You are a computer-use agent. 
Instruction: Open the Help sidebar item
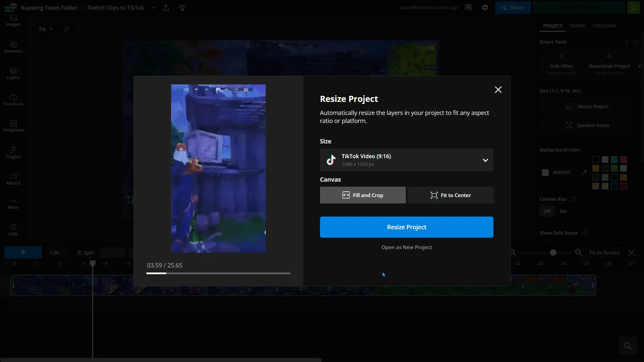pos(13,230)
